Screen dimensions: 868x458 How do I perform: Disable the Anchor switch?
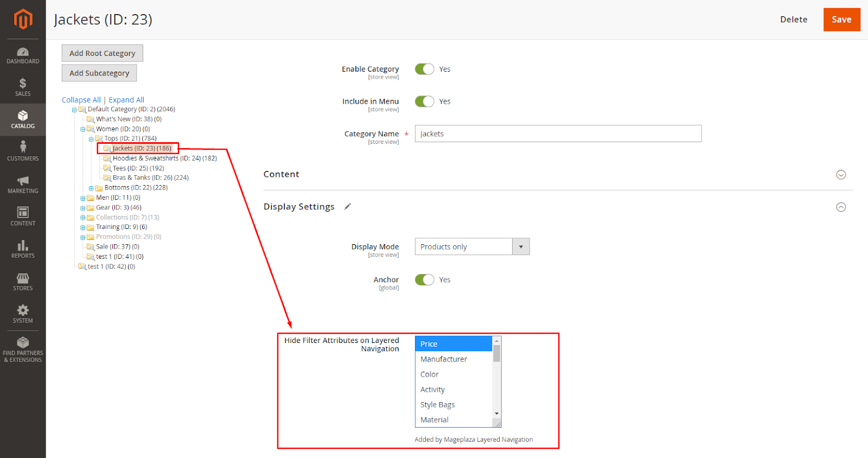click(x=424, y=279)
